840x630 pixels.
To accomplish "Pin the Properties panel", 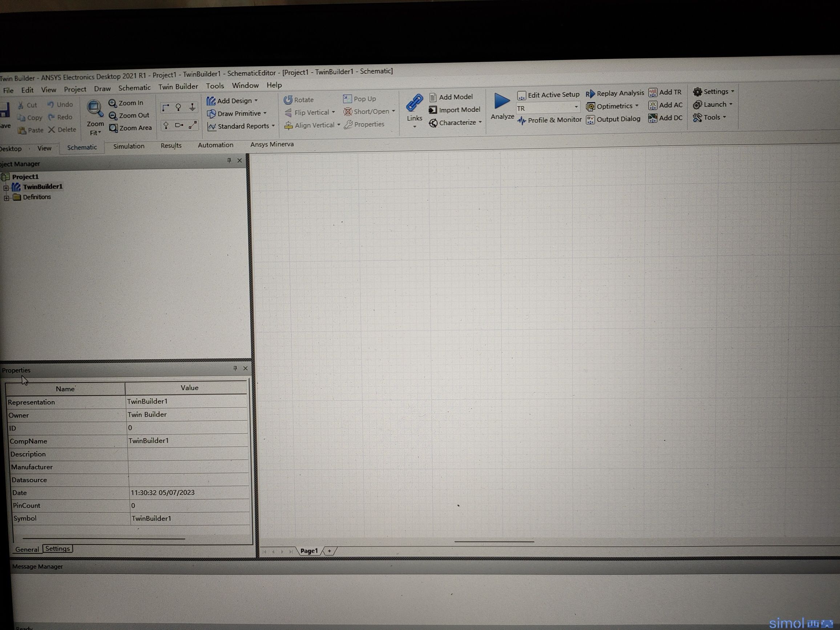I will pos(235,368).
